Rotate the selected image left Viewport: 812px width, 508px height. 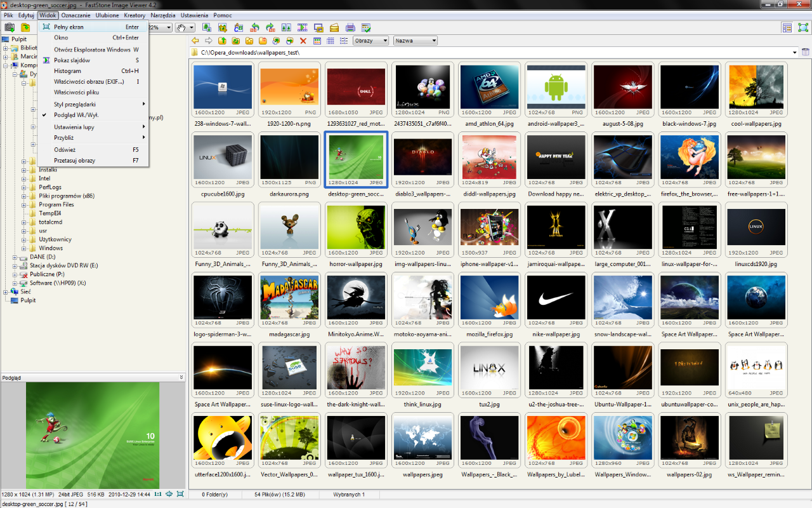[x=256, y=27]
